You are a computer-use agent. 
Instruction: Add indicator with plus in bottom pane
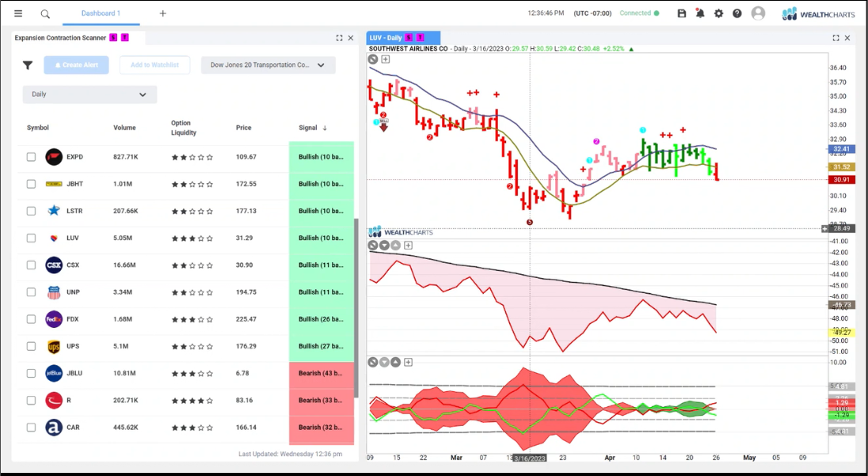click(x=408, y=362)
